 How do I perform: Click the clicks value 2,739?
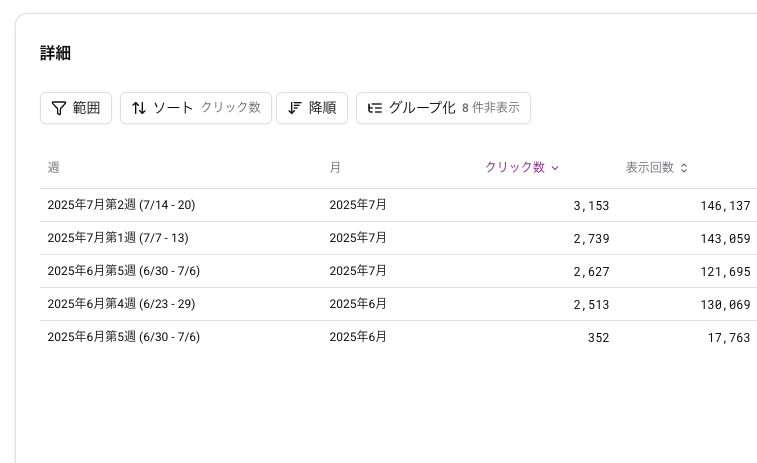point(591,239)
